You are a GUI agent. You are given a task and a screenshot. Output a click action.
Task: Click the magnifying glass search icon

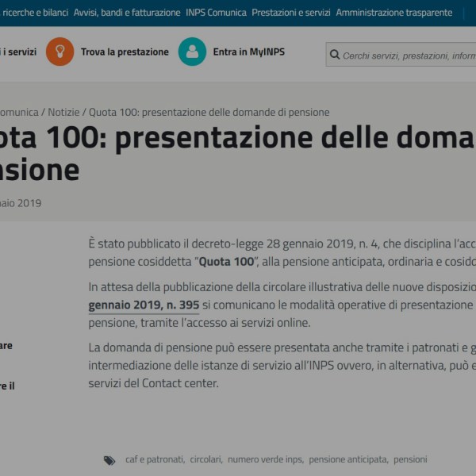335,55
